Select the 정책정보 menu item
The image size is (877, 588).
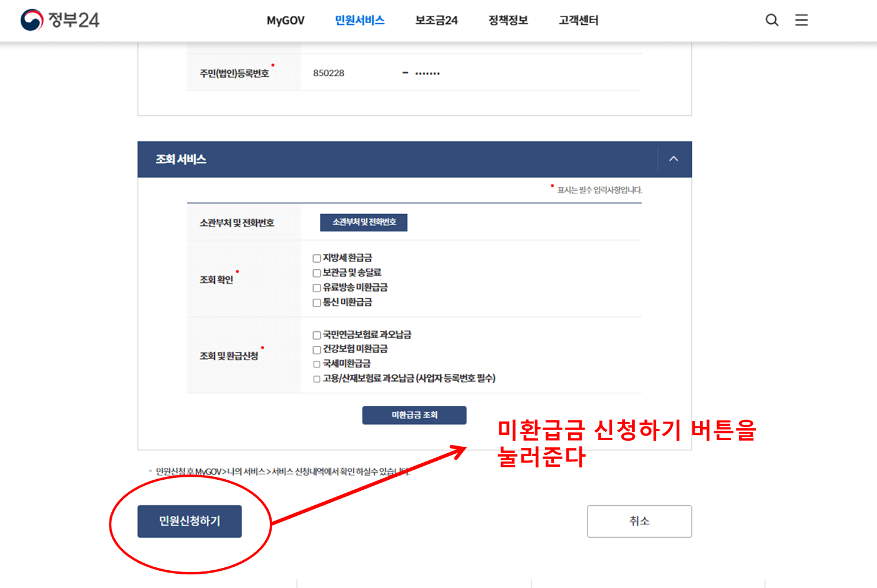click(508, 20)
